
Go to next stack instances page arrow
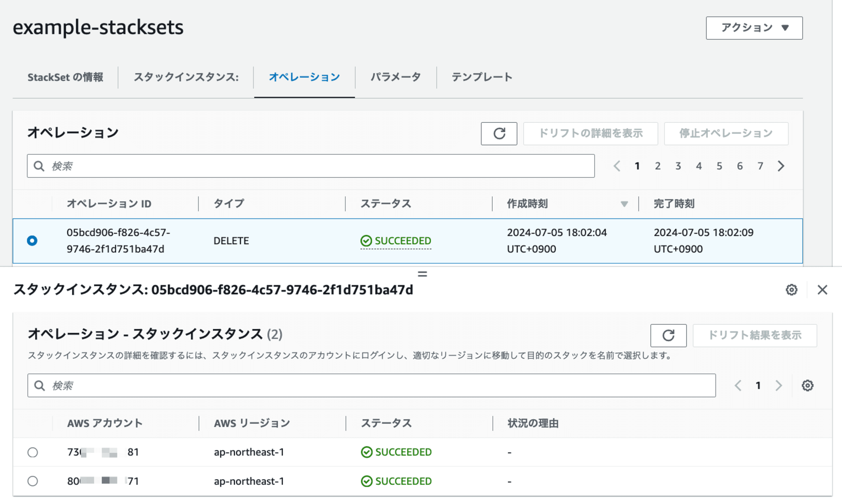(778, 385)
